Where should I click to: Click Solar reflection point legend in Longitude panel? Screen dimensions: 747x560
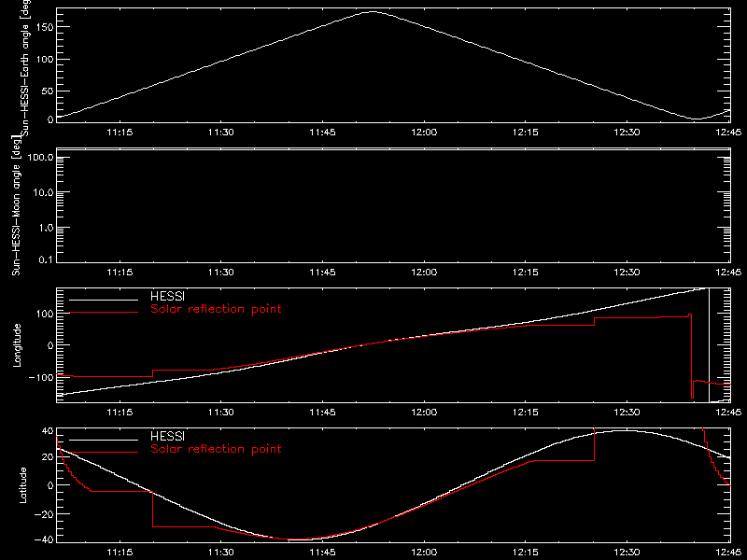(x=216, y=309)
